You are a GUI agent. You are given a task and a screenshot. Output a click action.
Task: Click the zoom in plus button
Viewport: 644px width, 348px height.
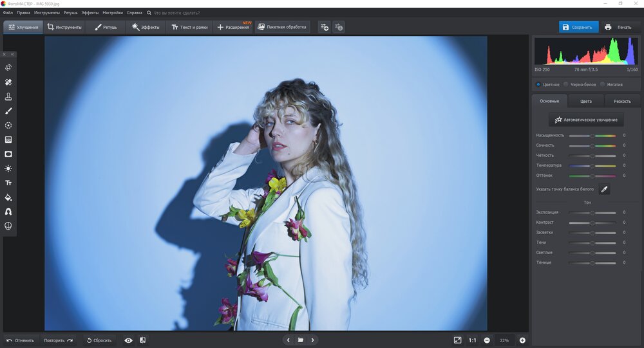(x=522, y=340)
